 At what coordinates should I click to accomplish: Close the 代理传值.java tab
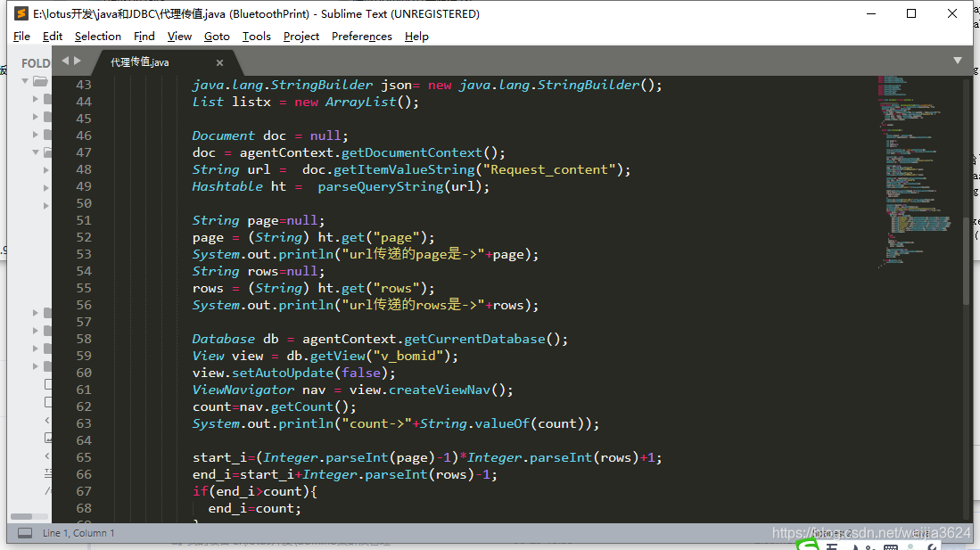coord(219,62)
